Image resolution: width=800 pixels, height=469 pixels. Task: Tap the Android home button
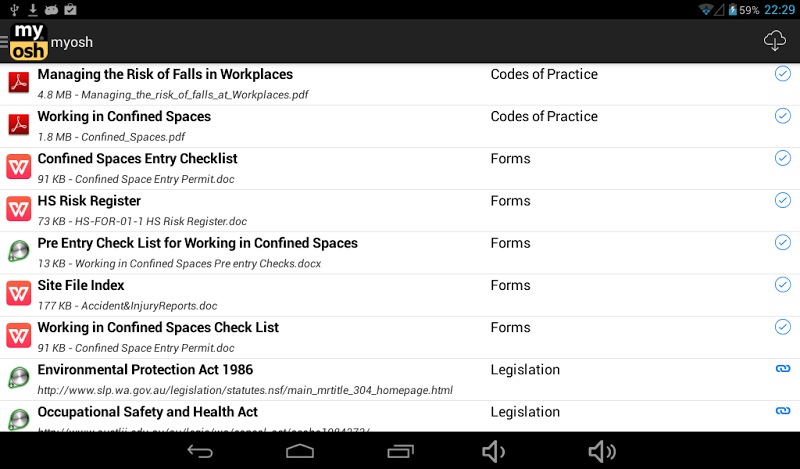pyautogui.click(x=300, y=451)
